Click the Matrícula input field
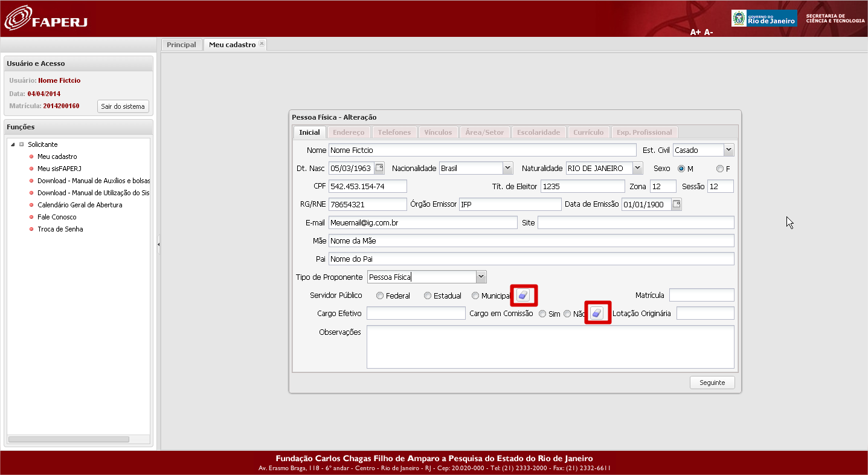The image size is (868, 475). tap(702, 295)
